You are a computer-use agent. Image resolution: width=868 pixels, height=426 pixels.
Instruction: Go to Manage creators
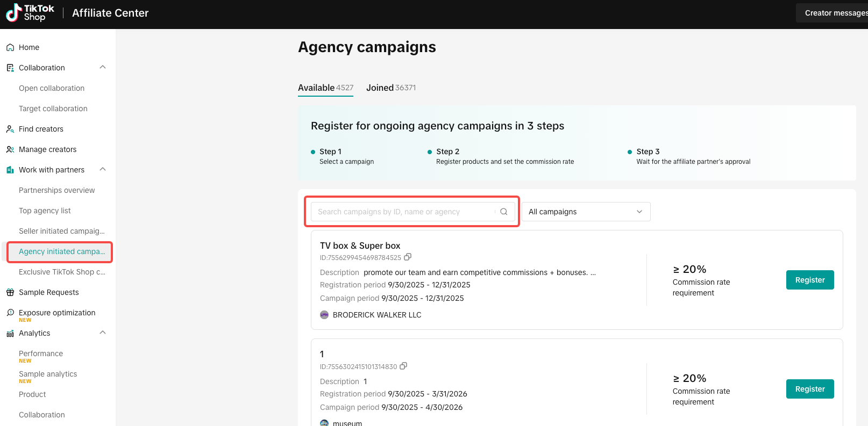click(47, 149)
